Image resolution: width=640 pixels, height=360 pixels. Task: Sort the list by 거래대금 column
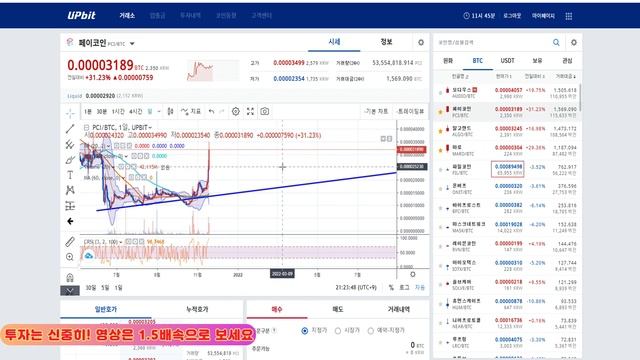pyautogui.click(x=565, y=76)
